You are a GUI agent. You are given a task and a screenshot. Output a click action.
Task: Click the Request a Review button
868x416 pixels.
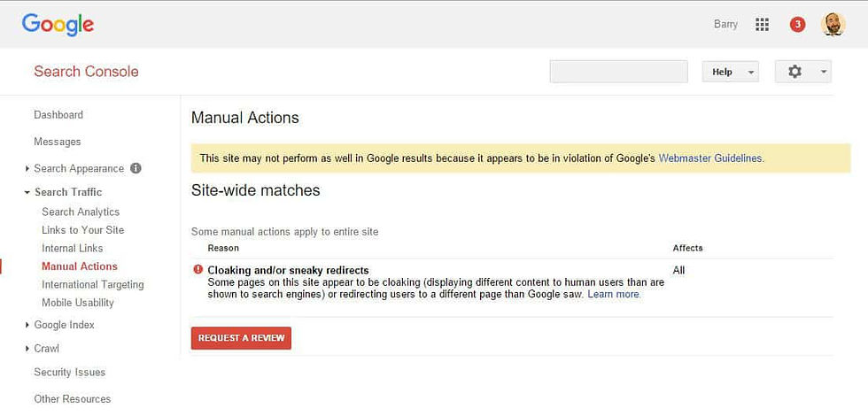(241, 338)
